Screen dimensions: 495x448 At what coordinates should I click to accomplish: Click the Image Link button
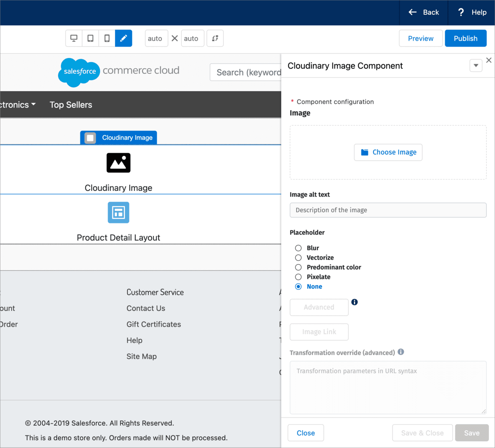tap(319, 332)
